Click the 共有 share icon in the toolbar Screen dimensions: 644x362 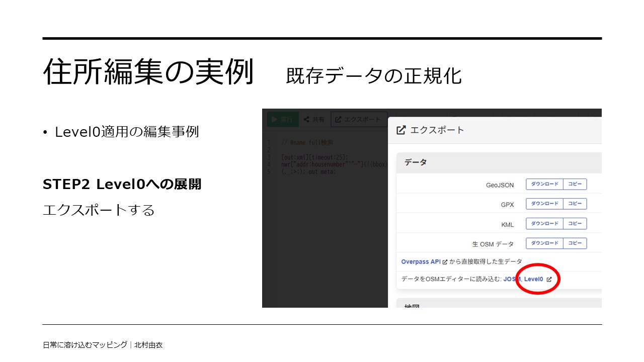click(306, 119)
